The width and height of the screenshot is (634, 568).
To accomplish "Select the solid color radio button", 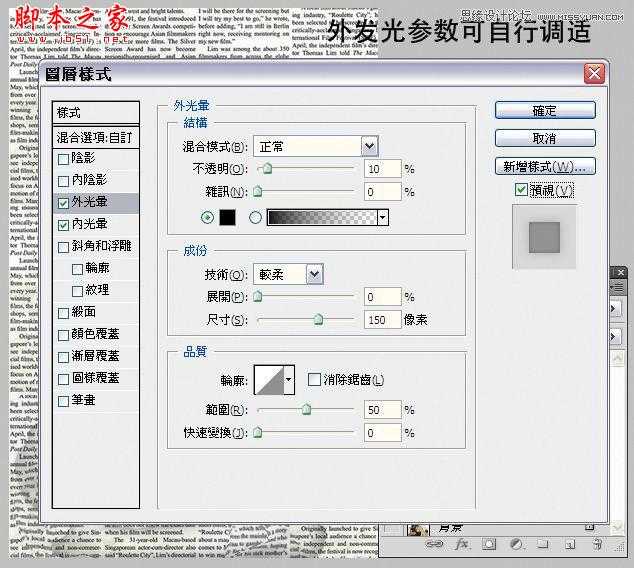I will coord(207,217).
